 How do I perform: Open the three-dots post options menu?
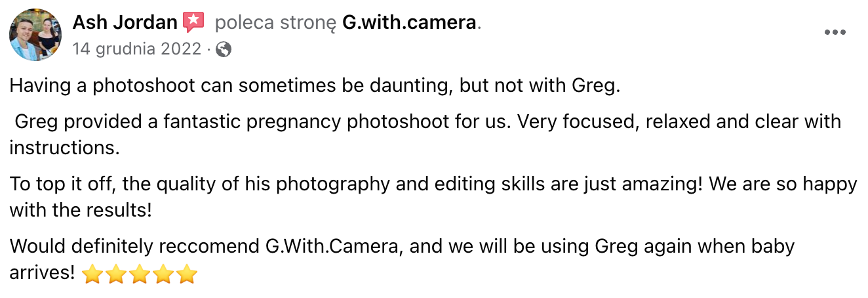(x=835, y=33)
